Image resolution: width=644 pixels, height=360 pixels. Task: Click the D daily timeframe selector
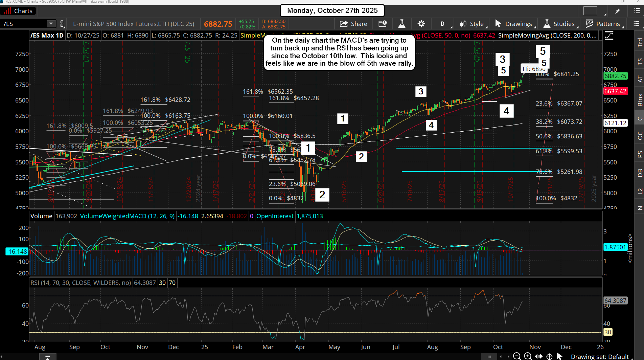pos(442,24)
